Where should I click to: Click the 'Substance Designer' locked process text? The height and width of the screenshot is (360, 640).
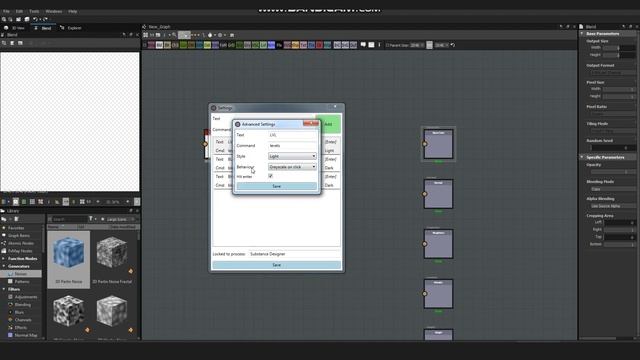(268, 254)
